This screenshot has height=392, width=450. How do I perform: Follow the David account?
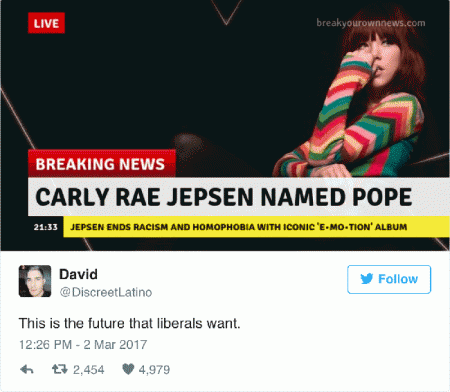[x=389, y=279]
